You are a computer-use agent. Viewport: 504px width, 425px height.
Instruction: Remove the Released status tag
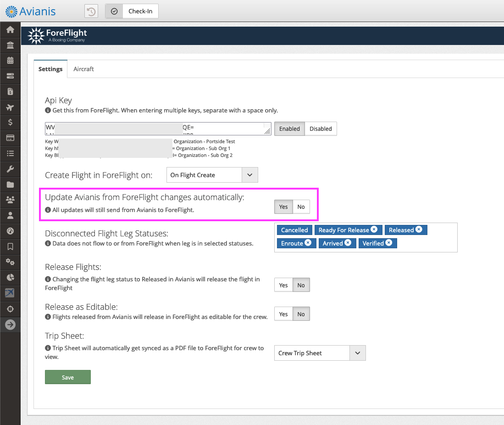coord(419,229)
